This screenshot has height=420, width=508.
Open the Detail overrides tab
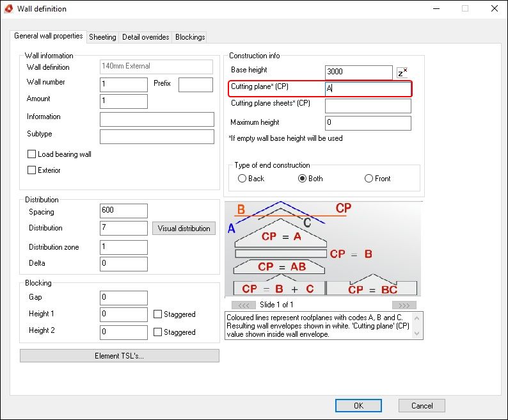tap(145, 37)
